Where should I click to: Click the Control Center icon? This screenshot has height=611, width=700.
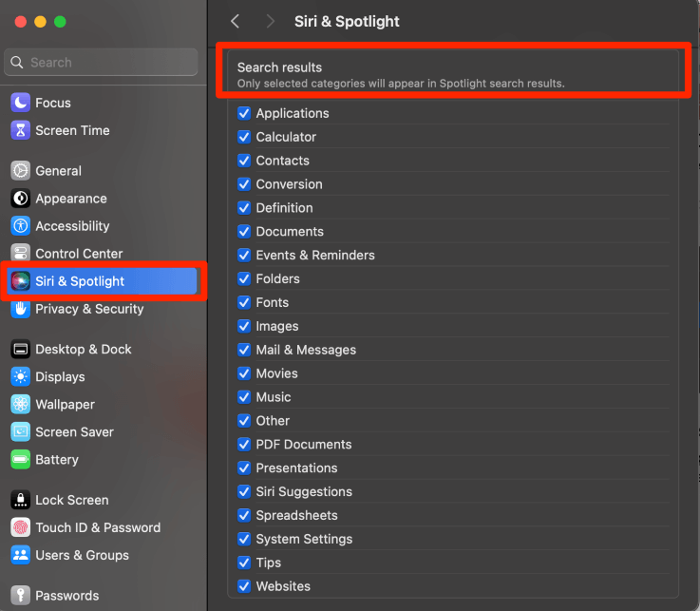[x=21, y=254]
